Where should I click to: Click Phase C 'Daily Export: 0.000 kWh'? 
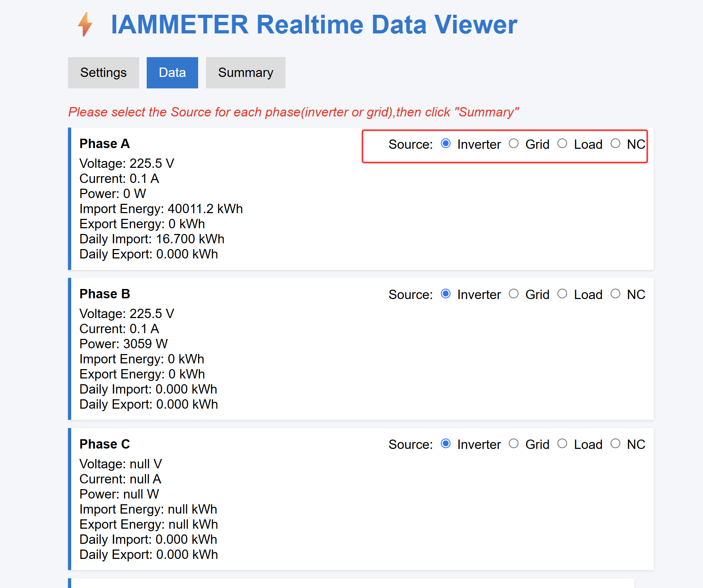[149, 555]
